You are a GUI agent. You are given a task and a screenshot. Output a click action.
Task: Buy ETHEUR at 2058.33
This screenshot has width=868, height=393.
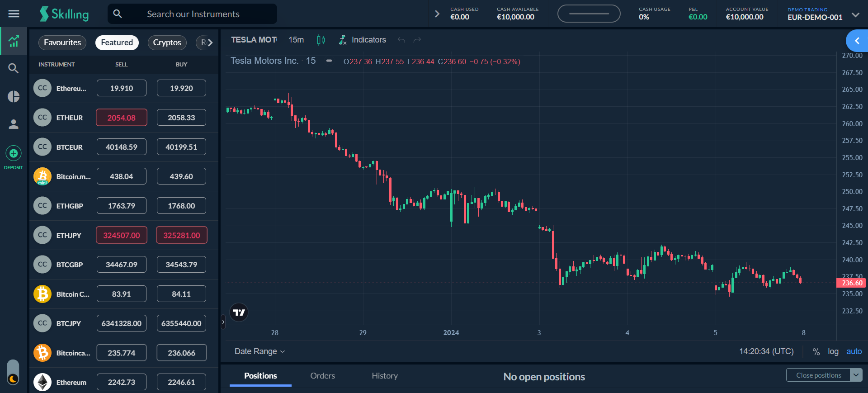click(181, 118)
